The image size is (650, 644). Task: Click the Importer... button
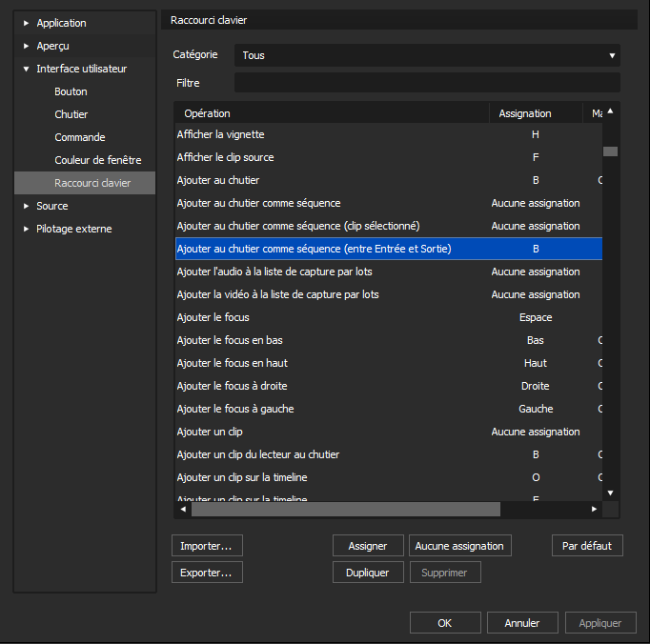click(207, 546)
